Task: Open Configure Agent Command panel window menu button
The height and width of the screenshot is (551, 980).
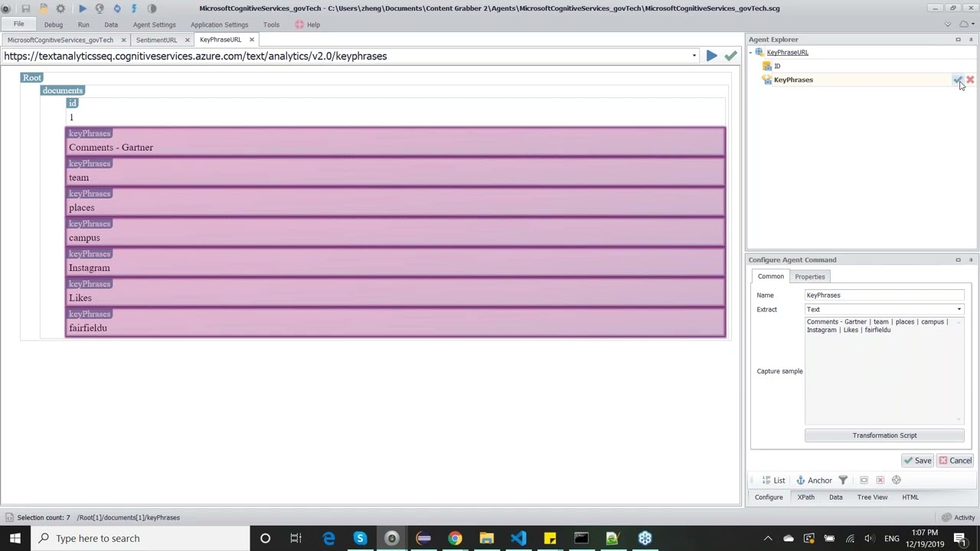Action: [x=958, y=260]
